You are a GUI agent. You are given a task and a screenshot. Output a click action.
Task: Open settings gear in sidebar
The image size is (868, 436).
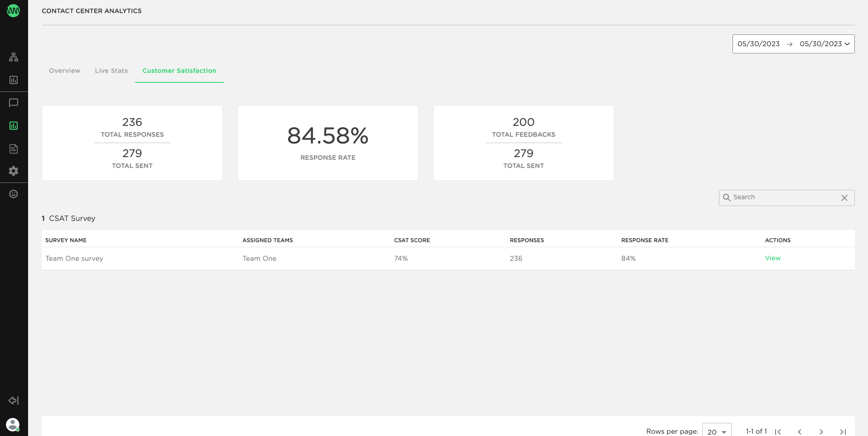point(14,171)
